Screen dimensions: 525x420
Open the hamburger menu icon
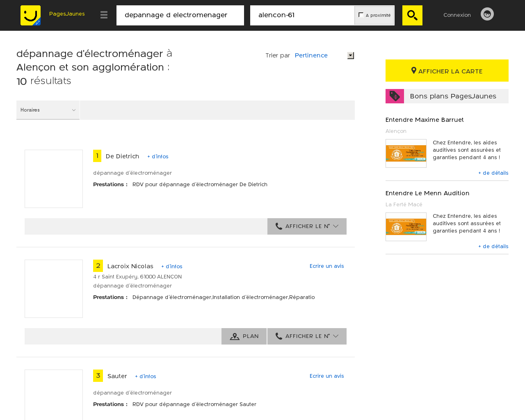click(104, 15)
